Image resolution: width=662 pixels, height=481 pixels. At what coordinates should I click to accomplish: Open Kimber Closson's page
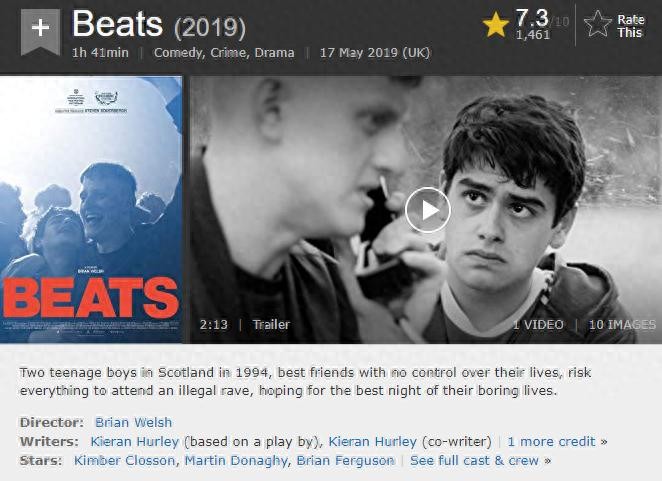click(122, 460)
